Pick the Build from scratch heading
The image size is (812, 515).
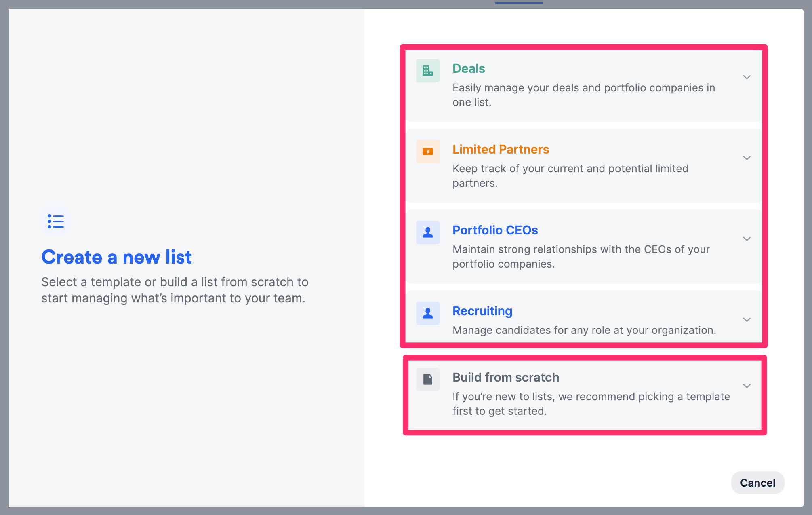coord(505,377)
